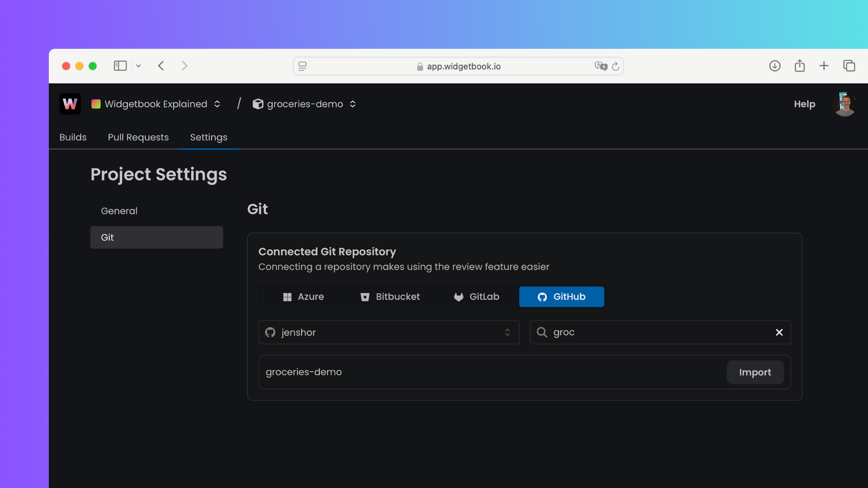
Task: Expand the groceries-demo project switcher
Action: tap(305, 104)
